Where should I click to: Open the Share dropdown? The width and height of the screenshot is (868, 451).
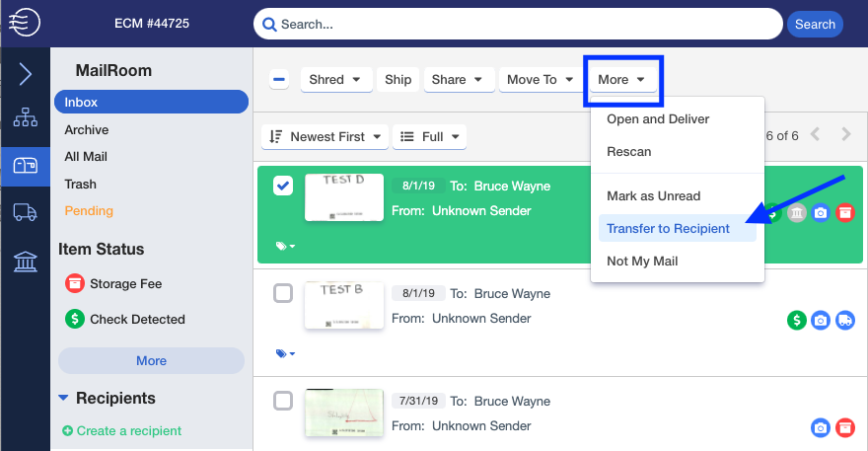[x=459, y=80]
